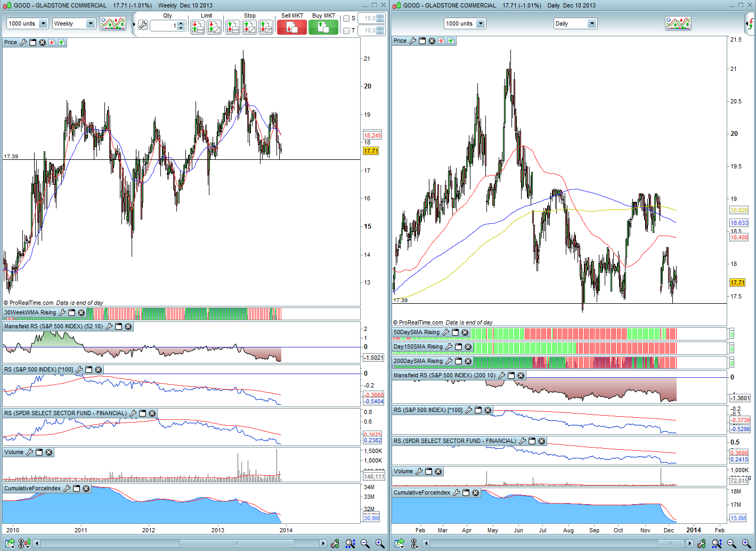Click the Sell MKT button

292,27
